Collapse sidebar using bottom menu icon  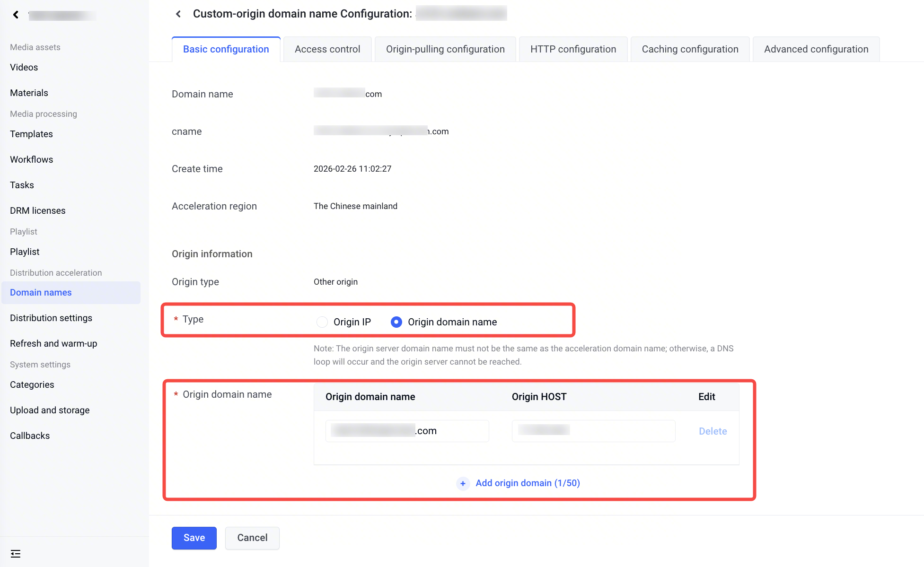tap(16, 553)
